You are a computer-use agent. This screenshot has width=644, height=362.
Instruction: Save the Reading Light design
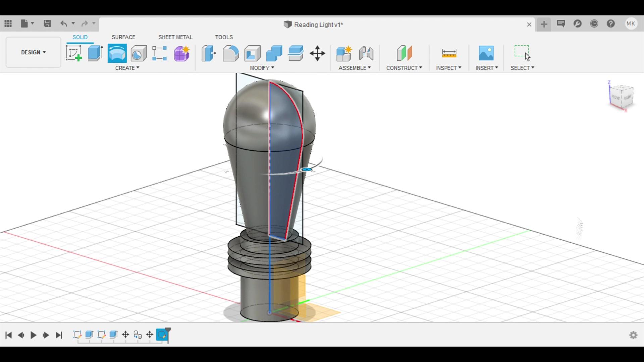tap(47, 23)
